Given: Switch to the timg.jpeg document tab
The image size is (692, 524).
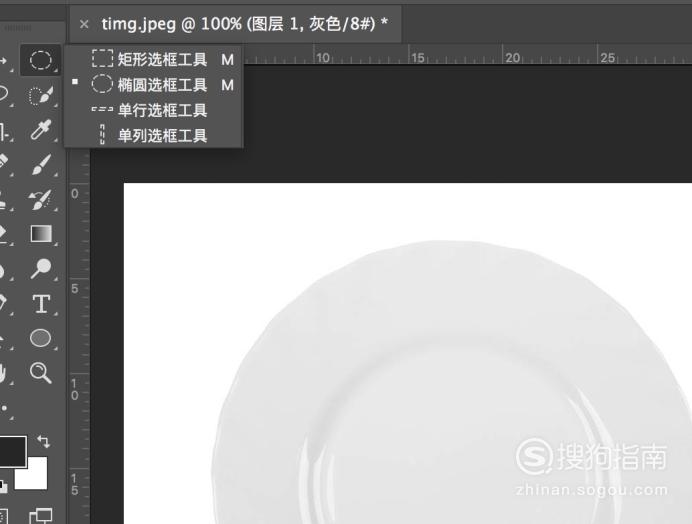Looking at the screenshot, I should coord(244,24).
